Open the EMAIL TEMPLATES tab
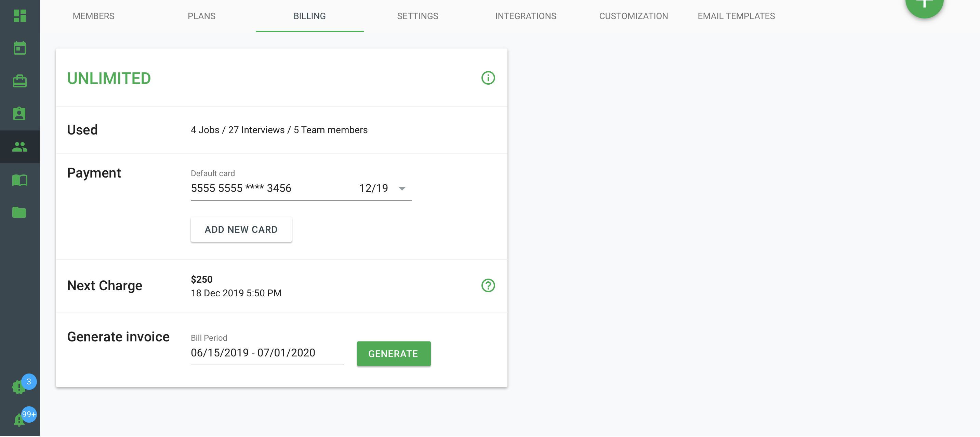Screen dimensions: 980x437 736,16
